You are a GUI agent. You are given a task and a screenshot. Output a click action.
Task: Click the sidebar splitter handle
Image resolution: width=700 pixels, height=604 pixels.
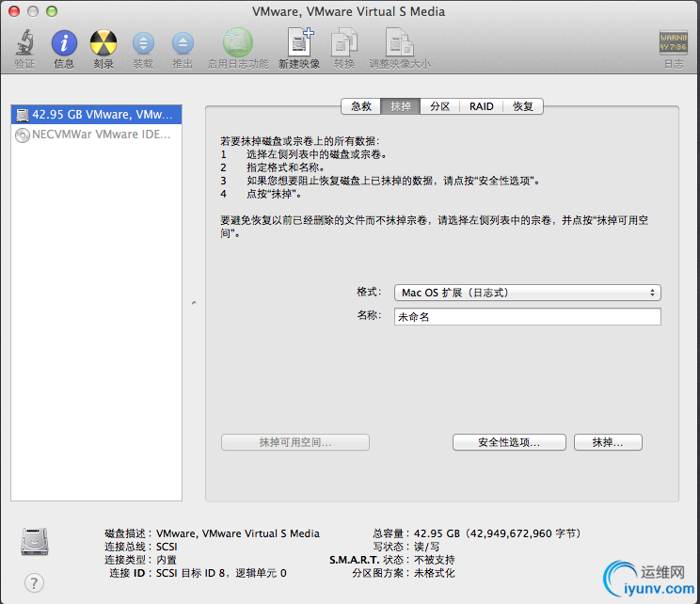pos(194,303)
